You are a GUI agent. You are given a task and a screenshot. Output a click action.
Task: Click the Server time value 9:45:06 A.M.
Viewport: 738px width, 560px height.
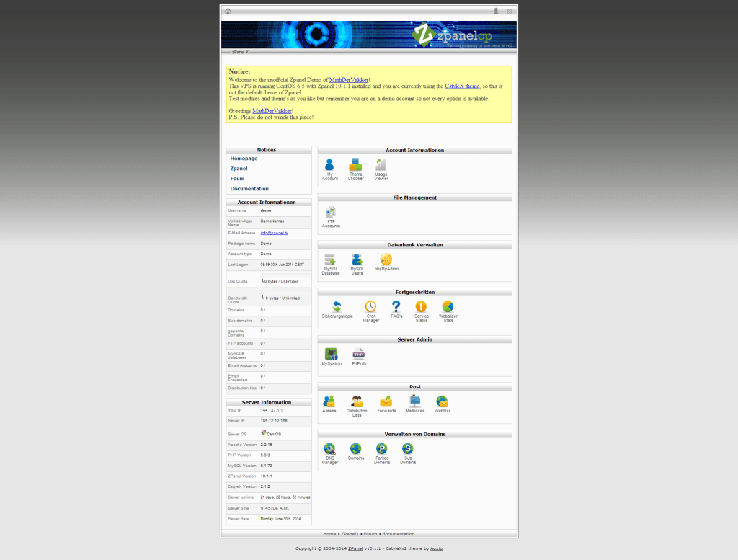(275, 509)
